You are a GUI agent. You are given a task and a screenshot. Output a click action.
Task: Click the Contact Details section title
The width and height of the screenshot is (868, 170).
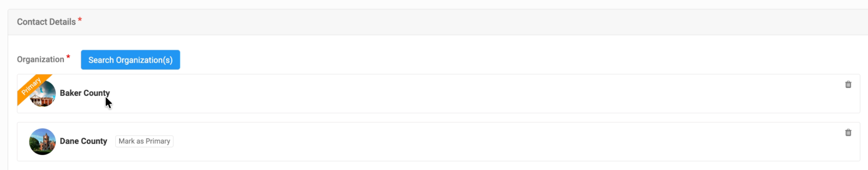point(46,22)
